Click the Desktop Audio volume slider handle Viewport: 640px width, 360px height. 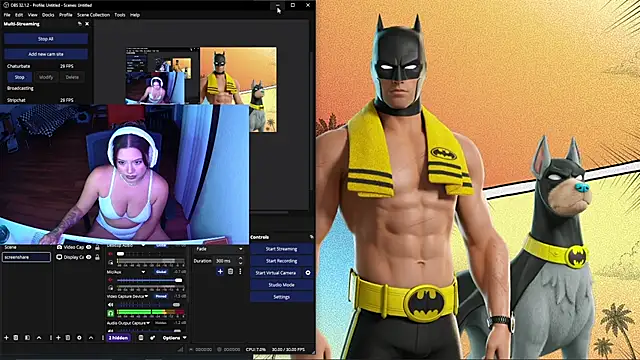click(x=120, y=254)
